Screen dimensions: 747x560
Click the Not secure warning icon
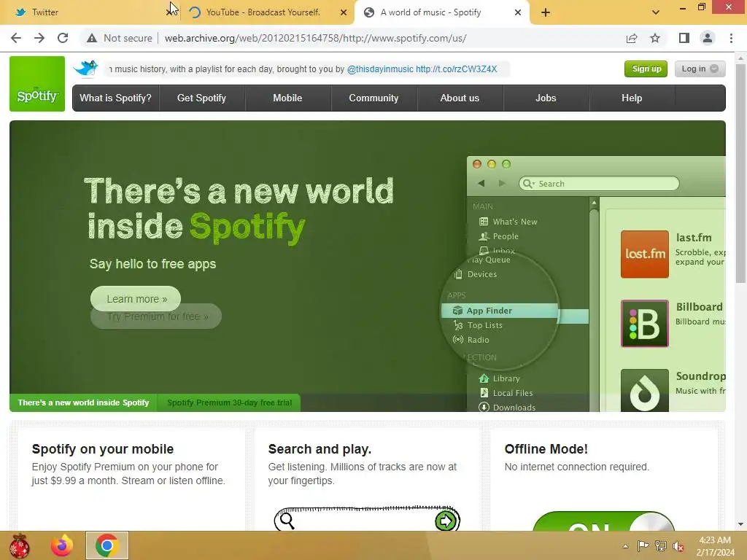(x=92, y=38)
